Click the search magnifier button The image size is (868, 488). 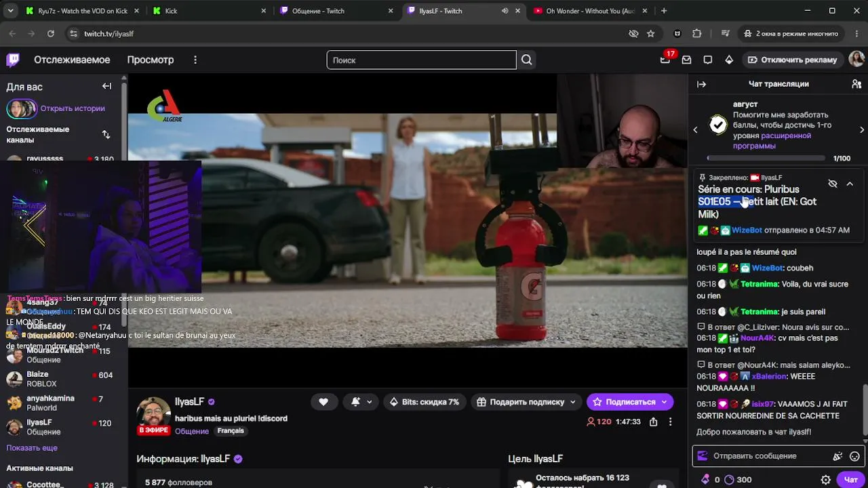pos(527,60)
